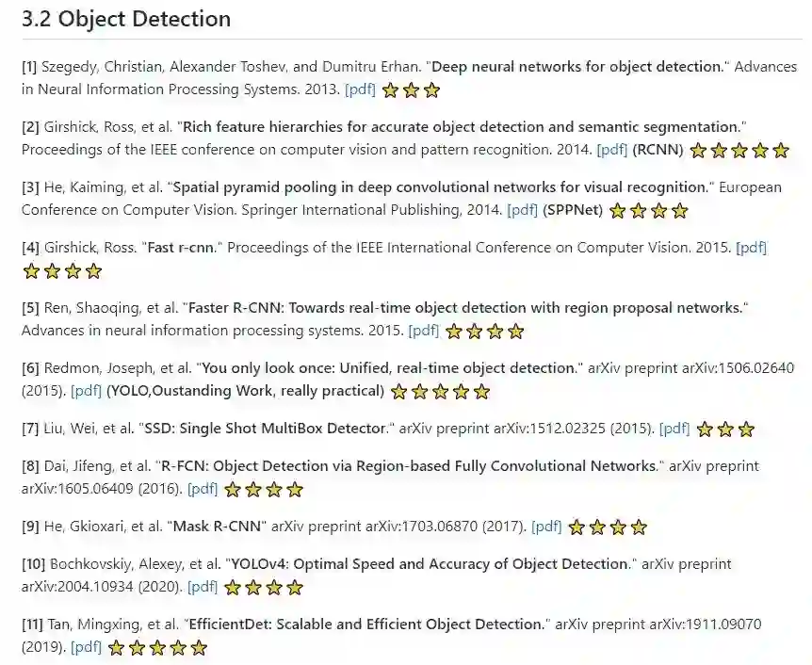Click the first star beside the Mask R-CNN pdf link
This screenshot has width=812, height=665.
click(577, 527)
